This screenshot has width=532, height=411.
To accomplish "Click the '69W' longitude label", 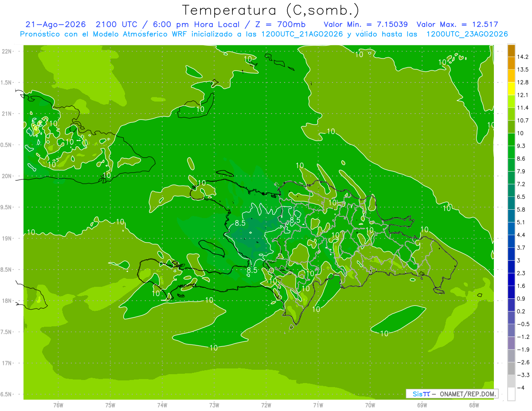I will [422, 405].
